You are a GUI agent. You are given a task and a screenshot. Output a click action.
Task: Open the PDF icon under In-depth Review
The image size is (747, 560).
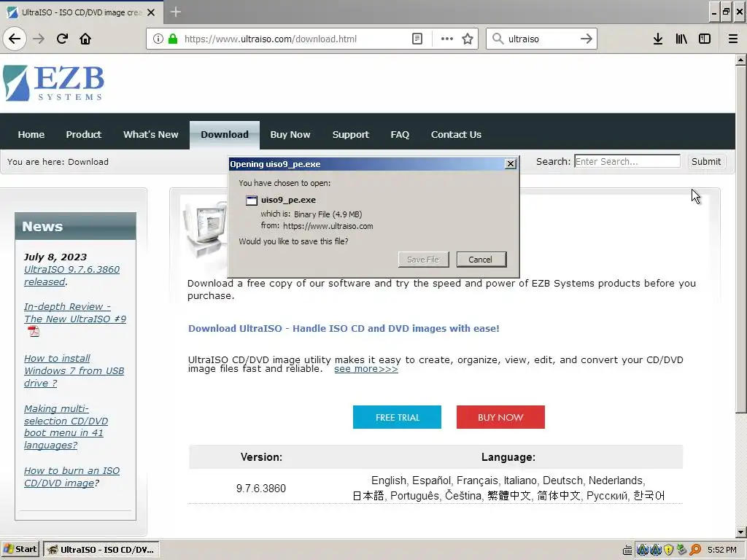34,331
